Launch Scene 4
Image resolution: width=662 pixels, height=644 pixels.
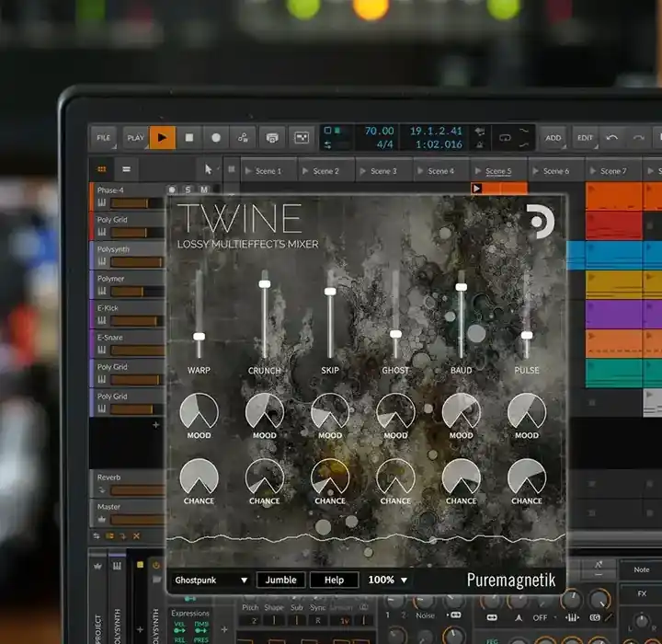pos(440,171)
